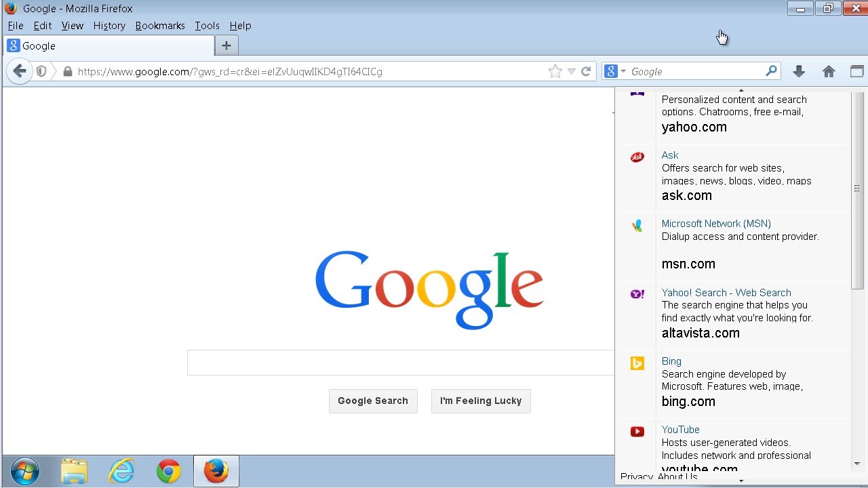Open the Tools menu
The image size is (868, 488).
207,26
